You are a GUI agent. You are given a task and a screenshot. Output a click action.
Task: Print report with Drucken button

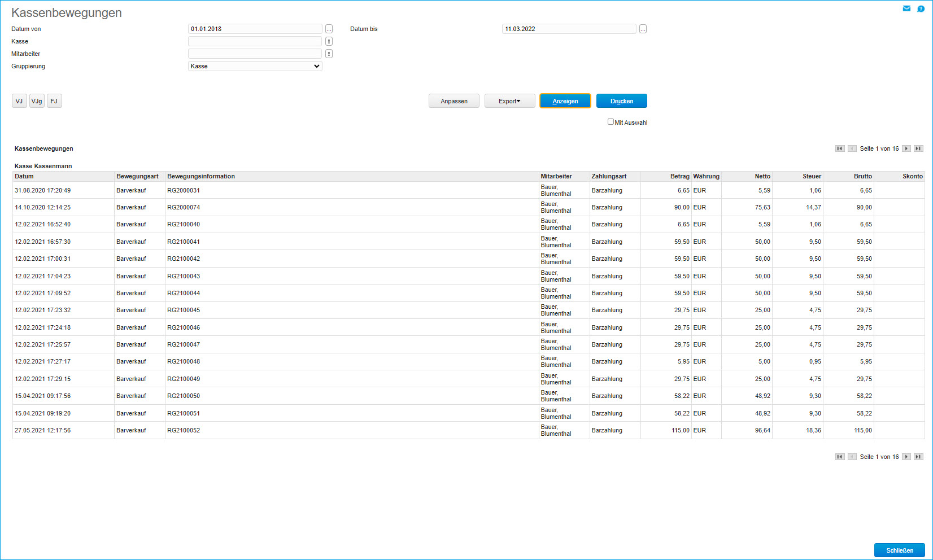click(x=621, y=101)
